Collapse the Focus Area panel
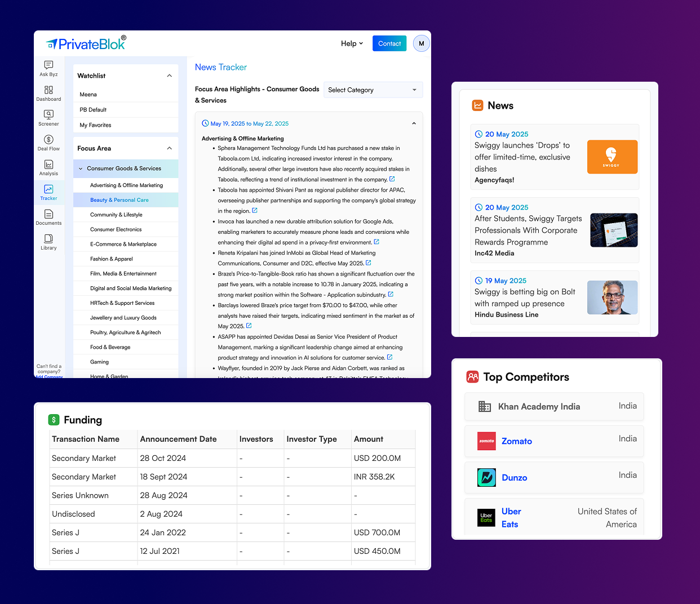Screen dimensions: 700x604 pos(169,148)
